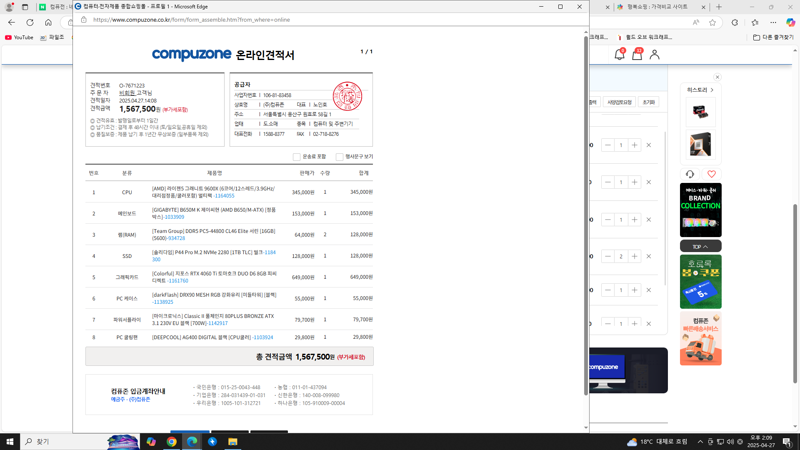Image resolution: width=800 pixels, height=450 pixels.
Task: Click the read aloud icon in address bar
Action: coord(696,22)
